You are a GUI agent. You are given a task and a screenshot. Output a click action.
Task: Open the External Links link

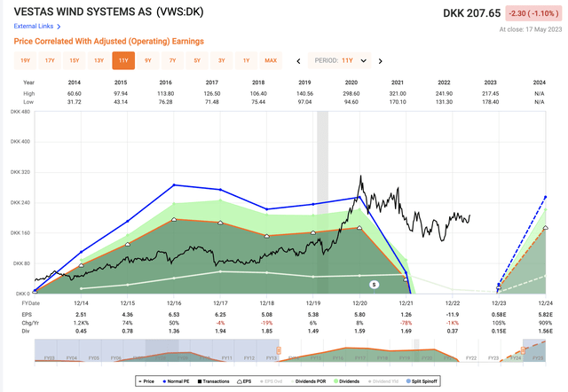click(x=34, y=26)
